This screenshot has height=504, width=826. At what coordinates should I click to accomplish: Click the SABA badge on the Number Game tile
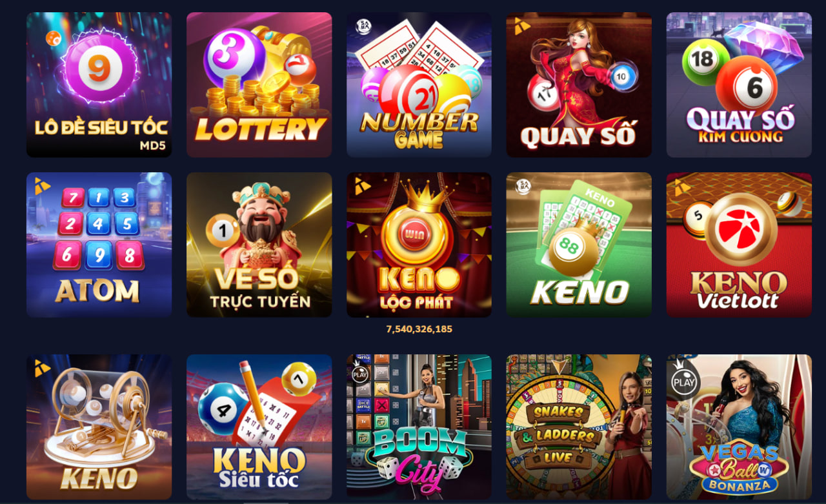pos(365,25)
